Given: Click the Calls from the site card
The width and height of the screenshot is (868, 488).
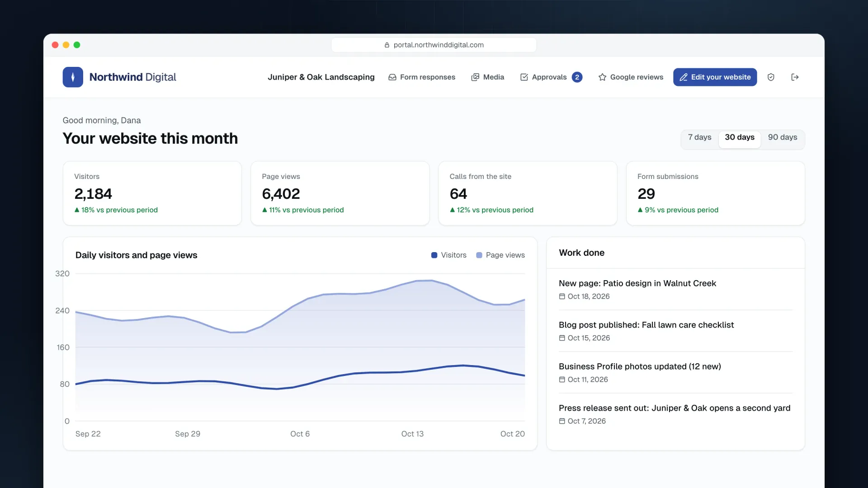Looking at the screenshot, I should (x=528, y=193).
